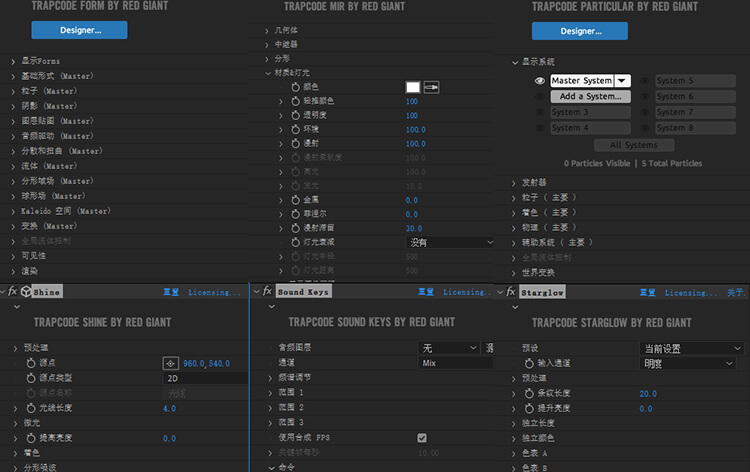Toggle stopwatch for 金属 in Mir
Image resolution: width=750 pixels, height=472 pixels.
point(296,200)
